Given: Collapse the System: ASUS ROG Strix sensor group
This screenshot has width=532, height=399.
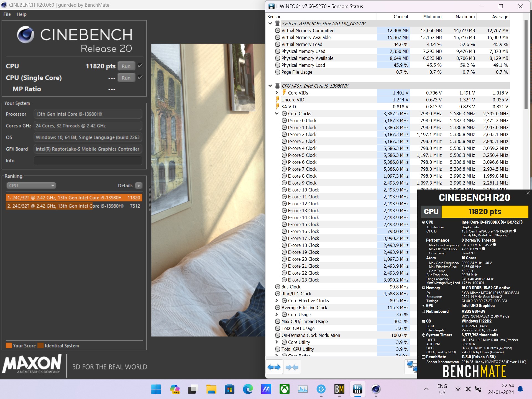Looking at the screenshot, I should point(270,24).
